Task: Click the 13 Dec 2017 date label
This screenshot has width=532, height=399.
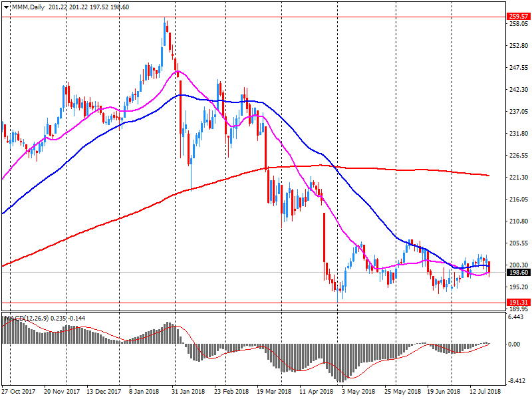Action: (x=104, y=392)
